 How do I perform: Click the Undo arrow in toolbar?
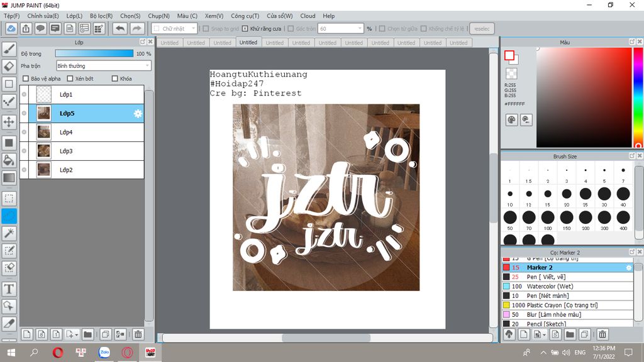pyautogui.click(x=120, y=29)
